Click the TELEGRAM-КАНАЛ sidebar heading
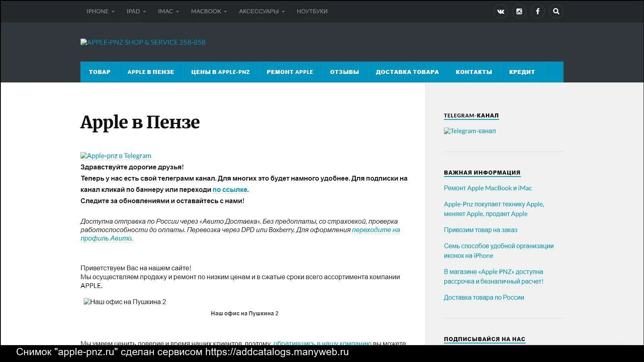644x362 pixels. 471,115
